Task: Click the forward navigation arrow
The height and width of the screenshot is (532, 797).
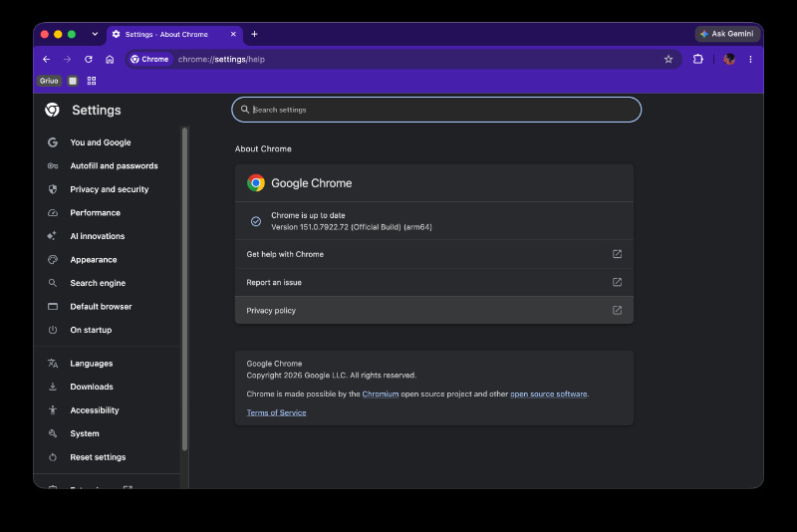Action: click(67, 60)
